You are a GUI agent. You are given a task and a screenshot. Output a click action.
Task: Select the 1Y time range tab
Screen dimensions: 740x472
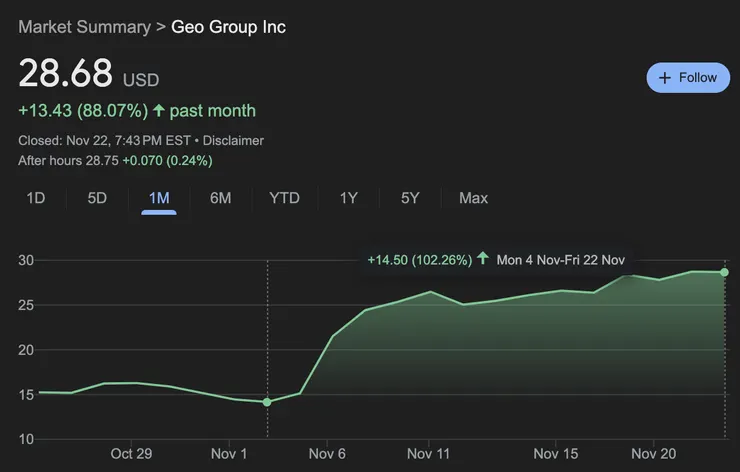pos(349,198)
